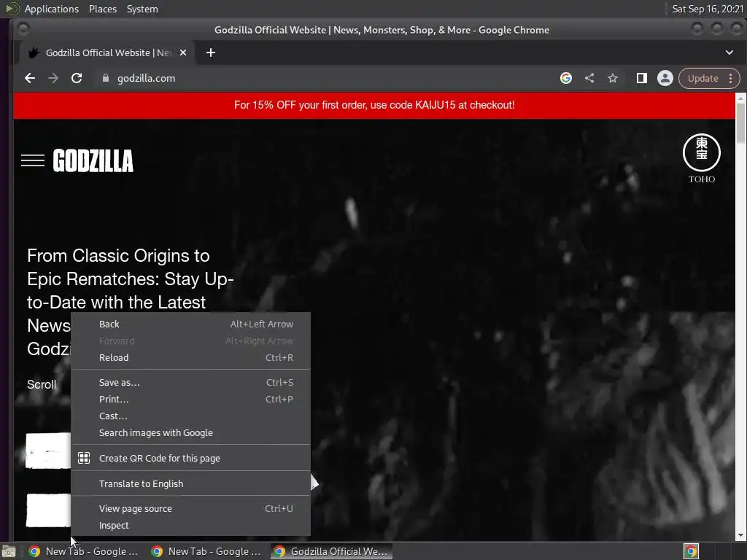Open Google icon in address bar
Screen dimensions: 747x560
click(x=566, y=78)
